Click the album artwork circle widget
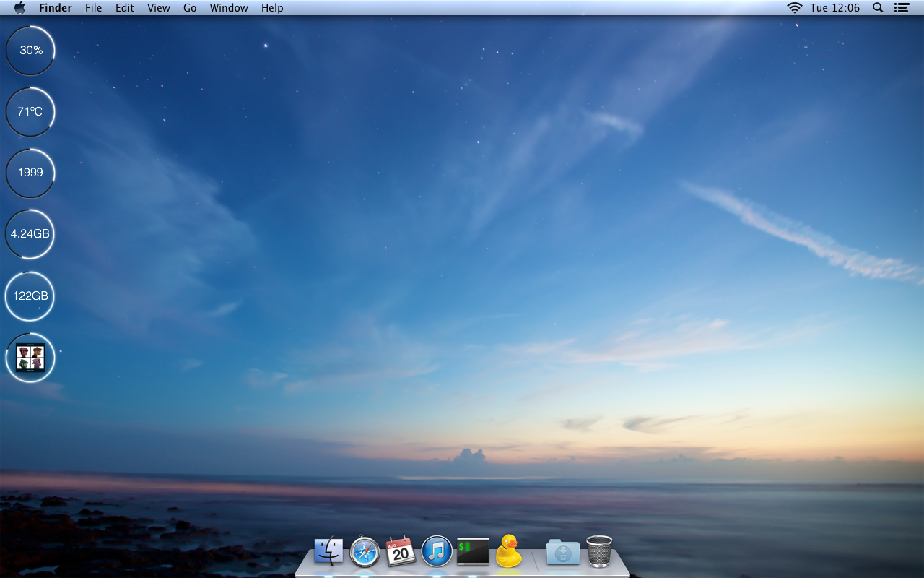924x578 pixels. pyautogui.click(x=30, y=358)
